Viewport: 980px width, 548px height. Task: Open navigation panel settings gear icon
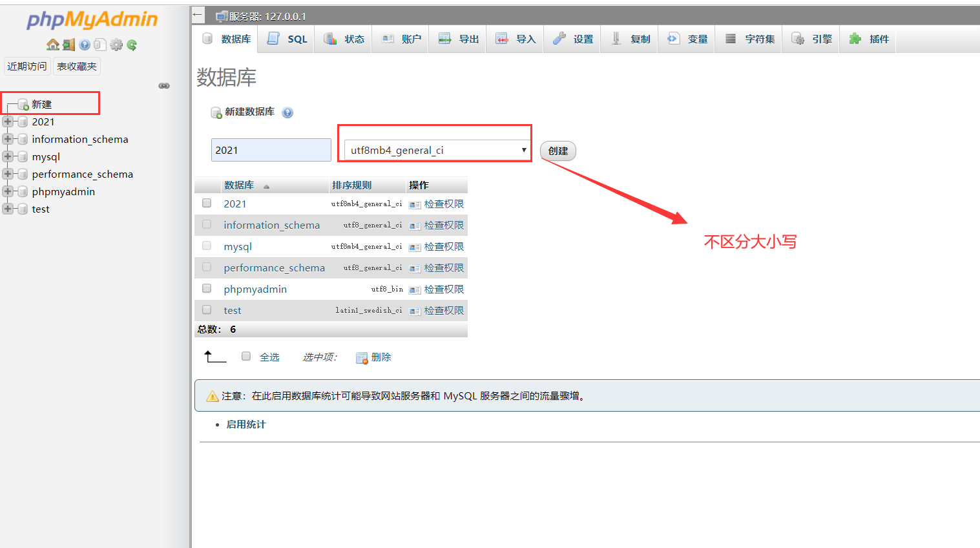click(x=116, y=45)
